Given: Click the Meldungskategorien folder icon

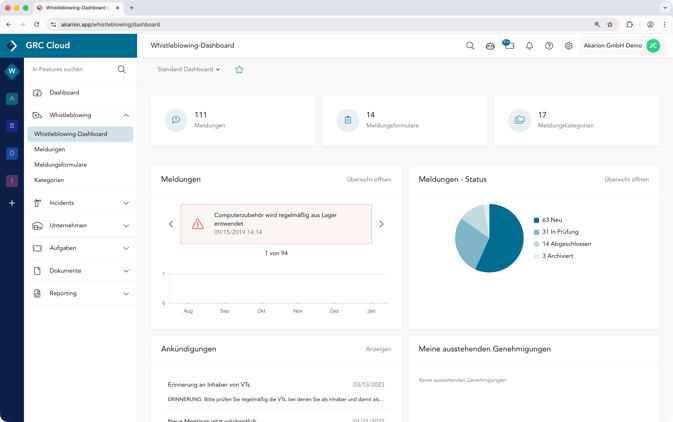Looking at the screenshot, I should [519, 120].
